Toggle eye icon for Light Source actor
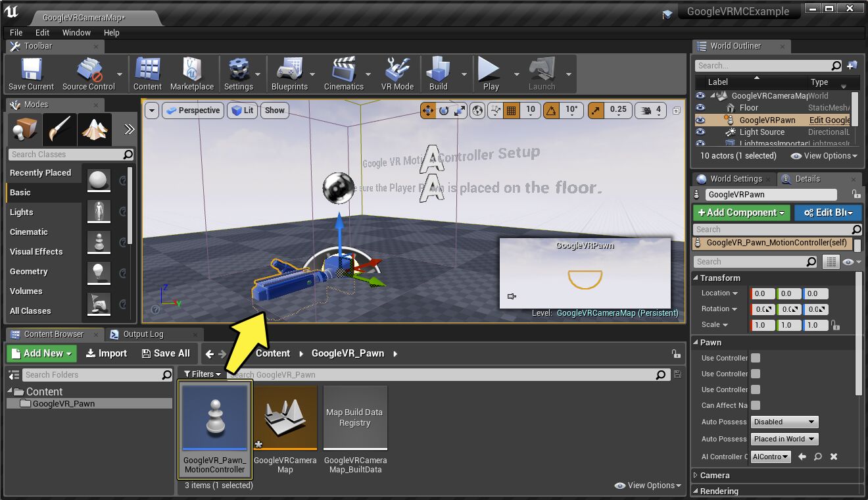Screen dimensions: 868x500 coord(700,132)
